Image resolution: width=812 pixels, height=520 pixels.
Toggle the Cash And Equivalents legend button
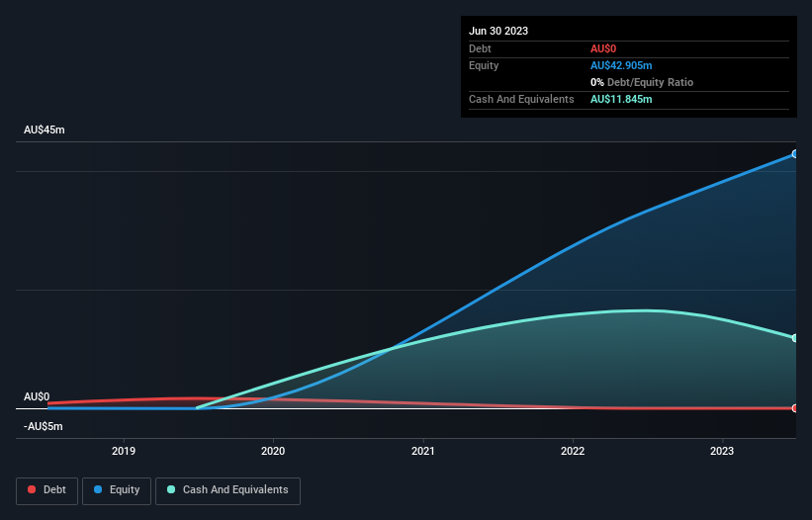point(227,490)
